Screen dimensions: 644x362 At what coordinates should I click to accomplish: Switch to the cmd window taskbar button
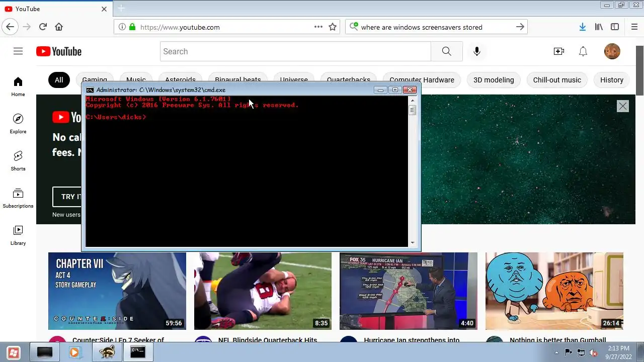click(x=138, y=352)
